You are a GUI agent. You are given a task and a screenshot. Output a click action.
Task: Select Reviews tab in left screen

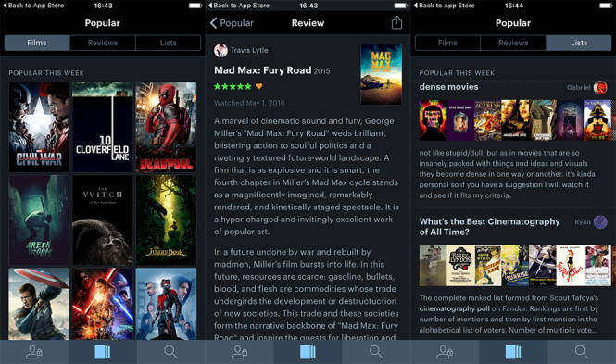pos(103,43)
